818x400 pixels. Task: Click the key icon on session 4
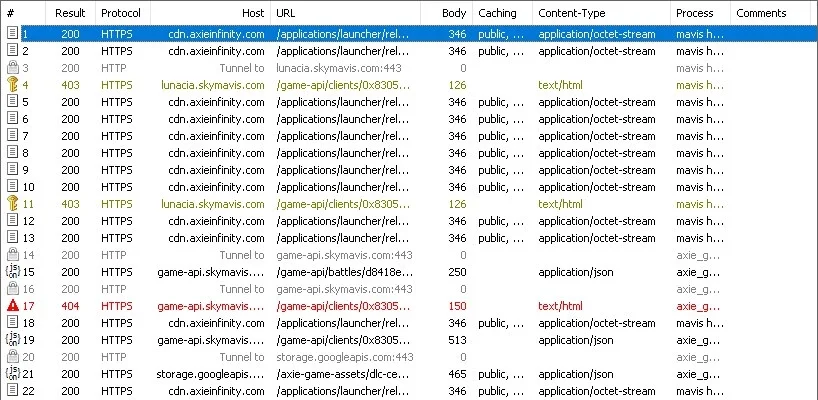click(13, 84)
